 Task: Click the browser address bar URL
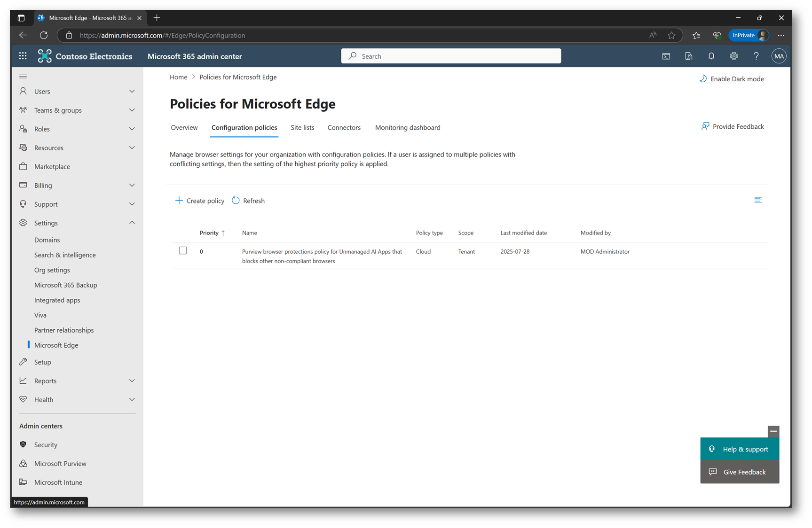coord(162,35)
